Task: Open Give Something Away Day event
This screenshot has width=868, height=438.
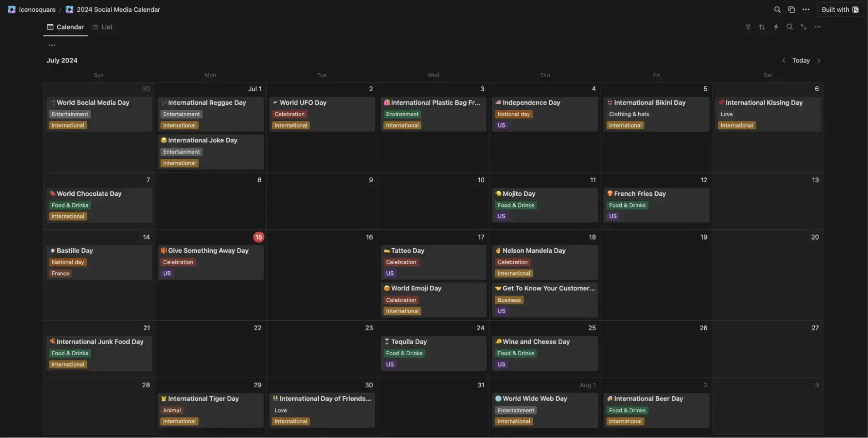Action: coord(211,262)
